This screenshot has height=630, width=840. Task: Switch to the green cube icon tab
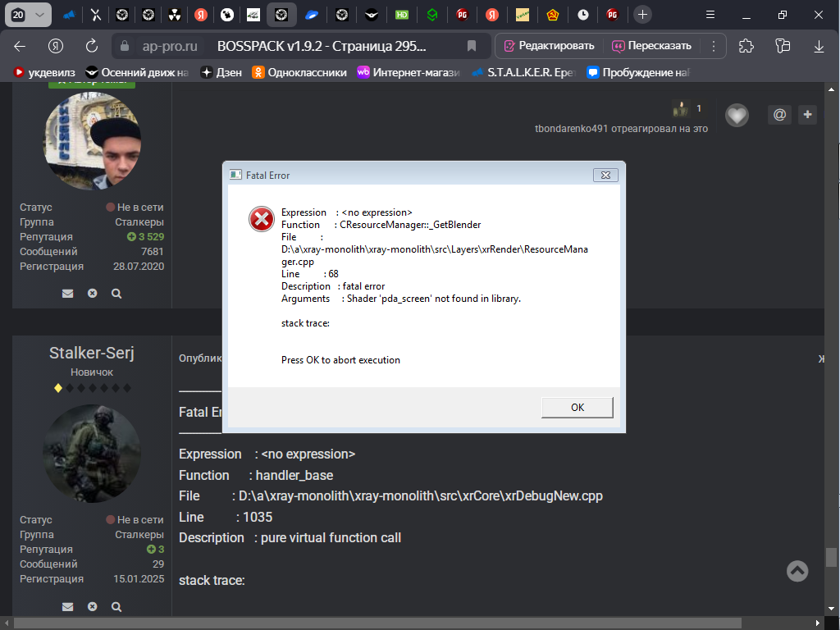point(431,15)
